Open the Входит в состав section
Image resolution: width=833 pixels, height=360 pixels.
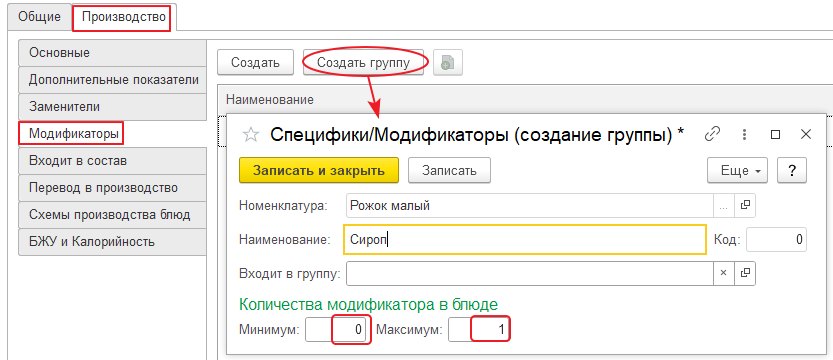point(112,161)
